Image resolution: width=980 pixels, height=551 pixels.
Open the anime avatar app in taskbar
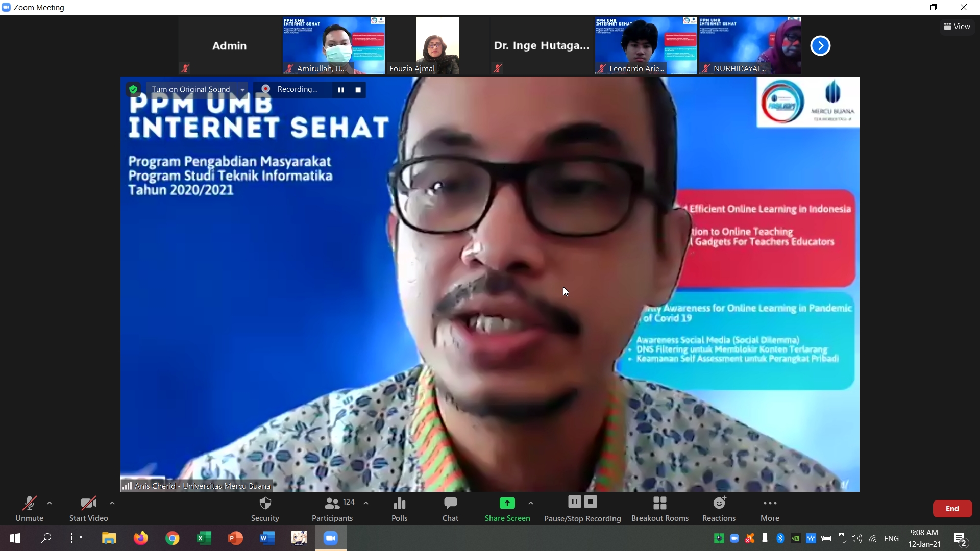point(299,538)
